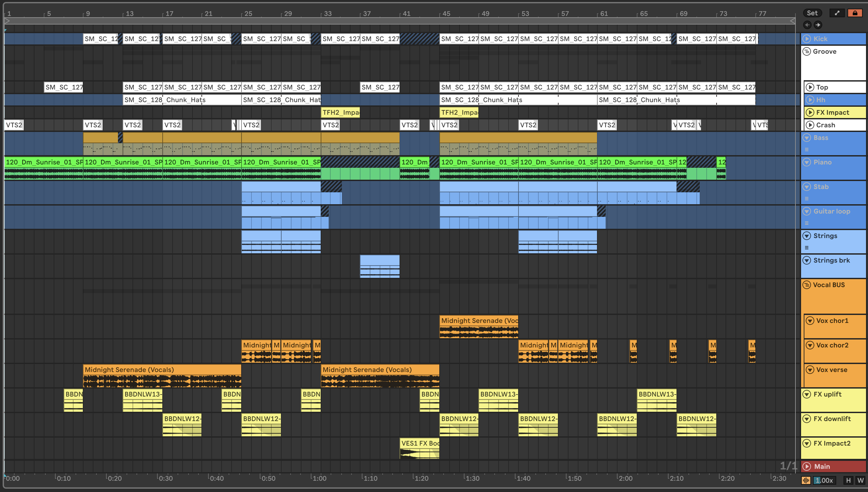868x492 pixels.
Task: Toggle the automation mode button
Action: 837,13
